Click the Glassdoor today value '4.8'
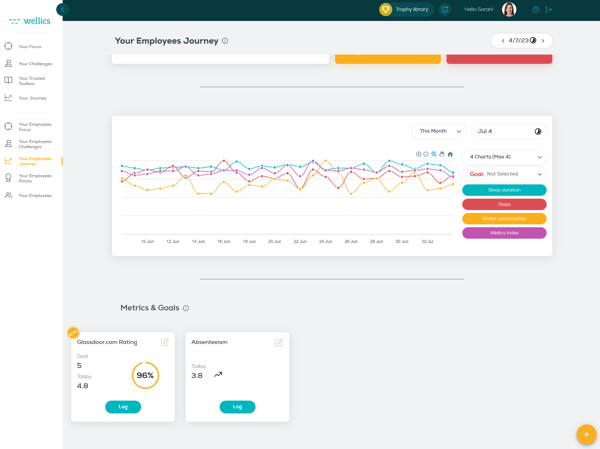 (83, 386)
